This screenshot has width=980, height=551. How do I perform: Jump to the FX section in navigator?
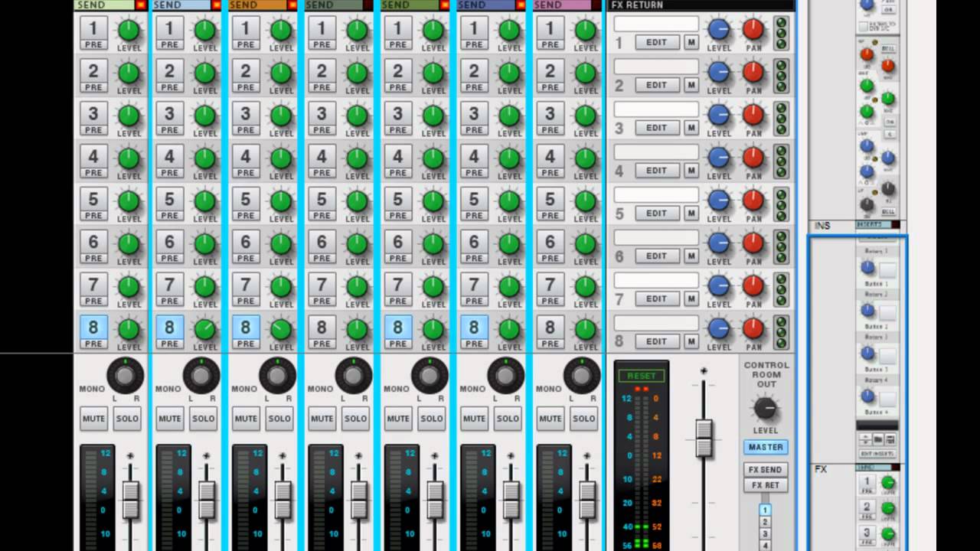click(x=821, y=468)
